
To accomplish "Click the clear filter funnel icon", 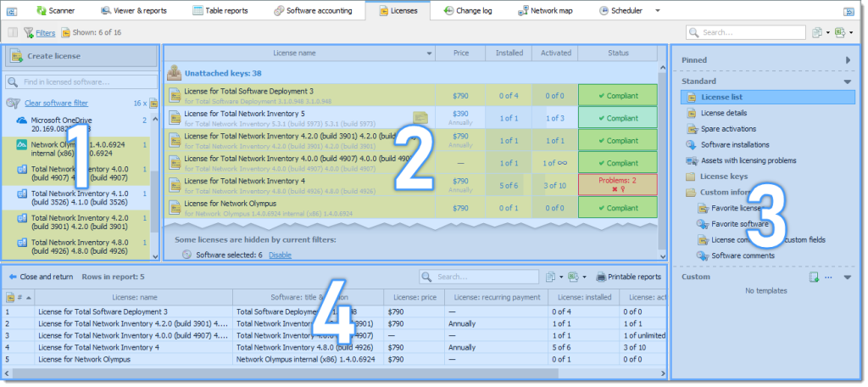I will pyautogui.click(x=14, y=104).
